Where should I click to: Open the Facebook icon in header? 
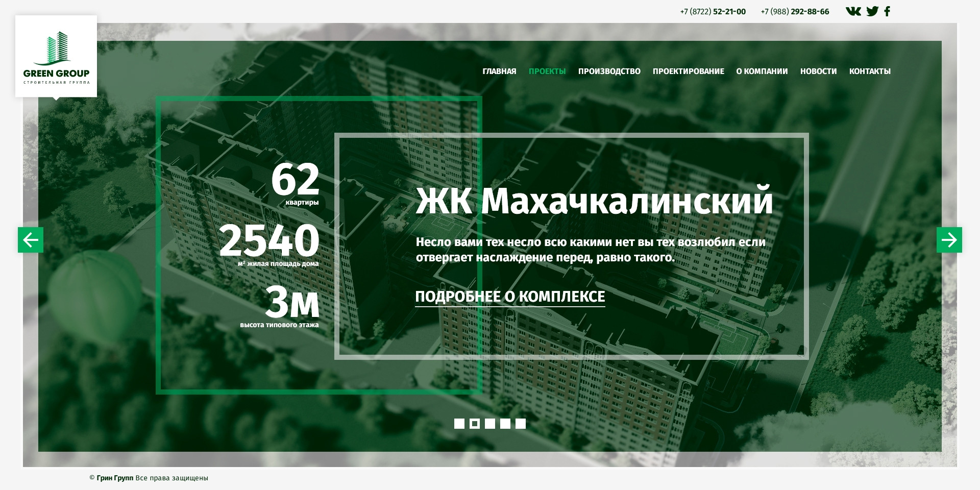(x=887, y=11)
